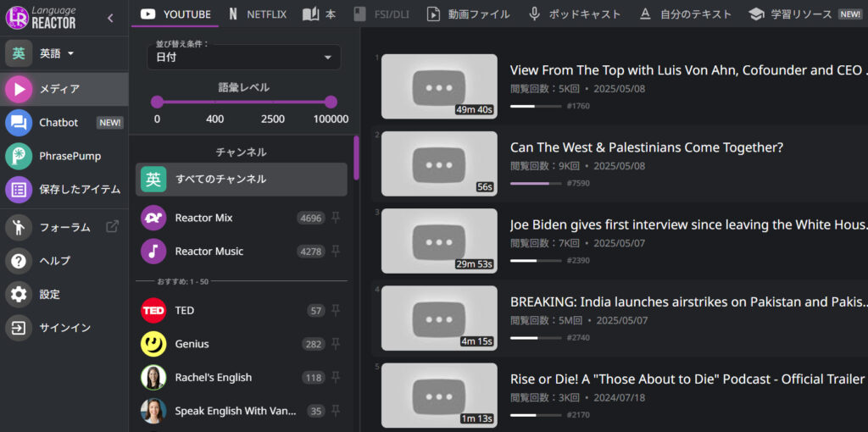Select the Genius channel
This screenshot has height=432, width=868.
242,344
